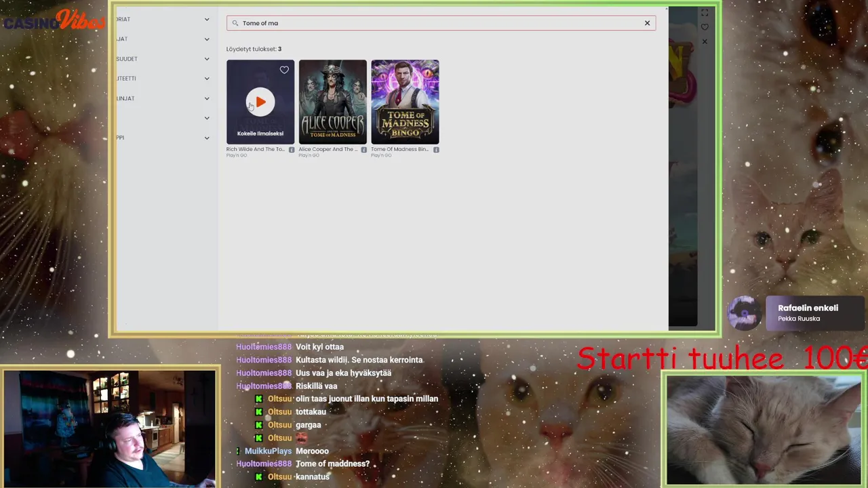This screenshot has width=868, height=488.
Task: Click 'Rich Wilde And The To...' title text
Action: tap(256, 149)
